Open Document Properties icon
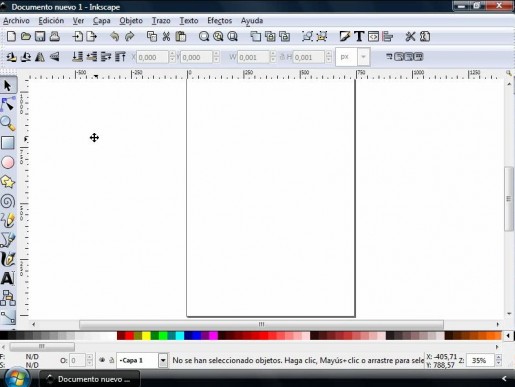Viewport: 515px width, 387px height. click(425, 36)
